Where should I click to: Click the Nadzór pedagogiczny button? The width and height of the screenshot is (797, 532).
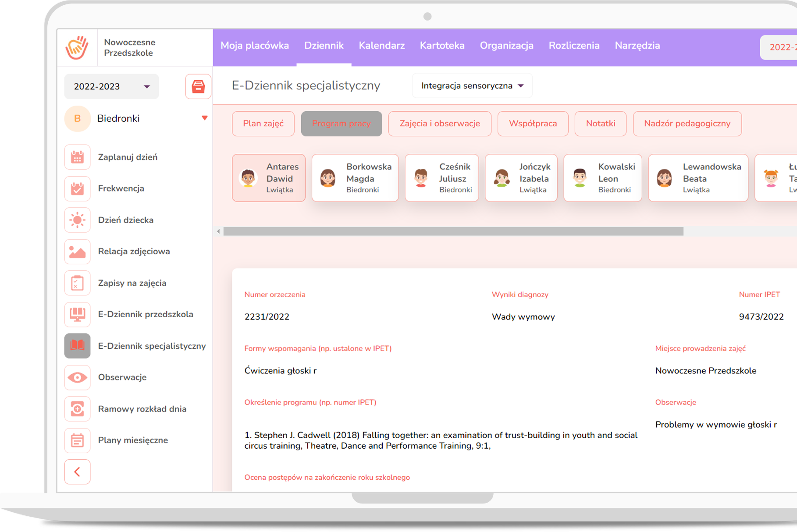[687, 124]
